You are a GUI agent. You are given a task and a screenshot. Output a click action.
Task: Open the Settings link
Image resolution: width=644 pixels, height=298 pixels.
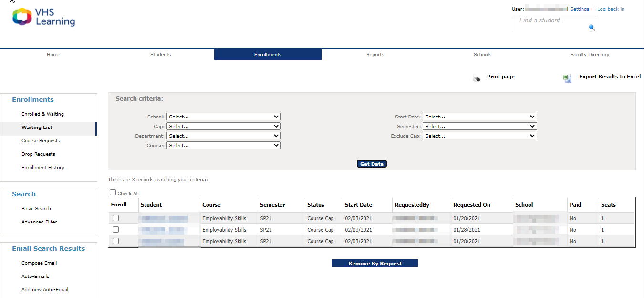click(580, 9)
